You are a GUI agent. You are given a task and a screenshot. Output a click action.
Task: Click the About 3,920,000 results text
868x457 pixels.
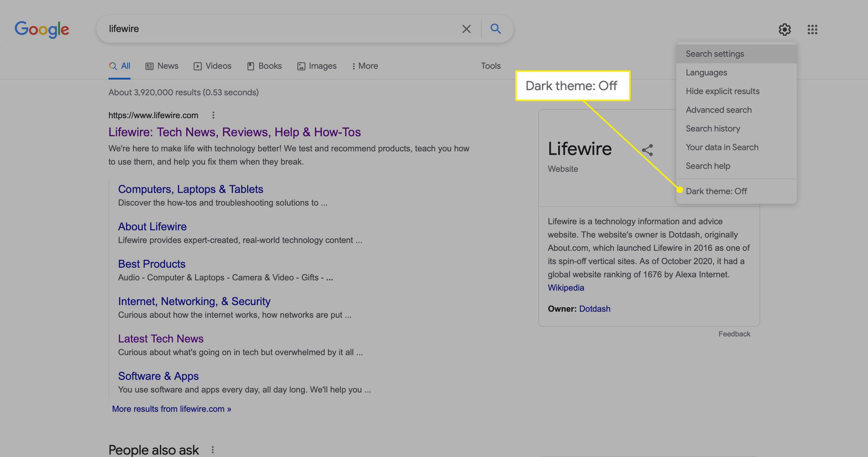click(x=184, y=92)
